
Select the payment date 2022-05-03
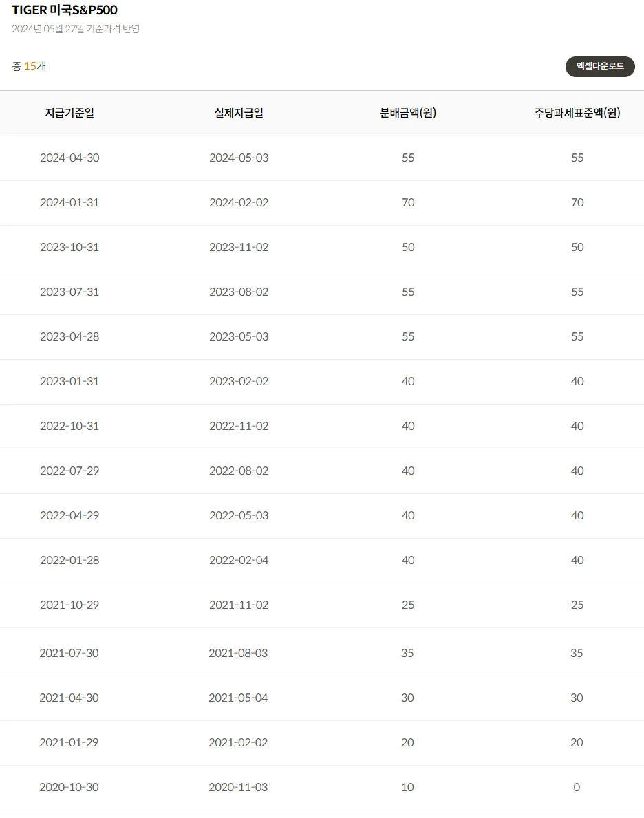[x=239, y=515]
